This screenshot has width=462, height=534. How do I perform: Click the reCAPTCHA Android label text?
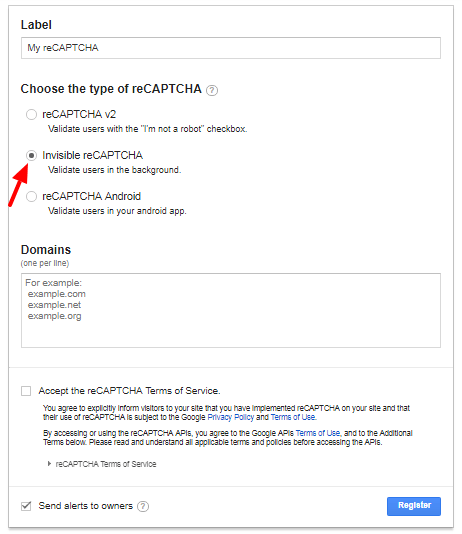coord(92,197)
